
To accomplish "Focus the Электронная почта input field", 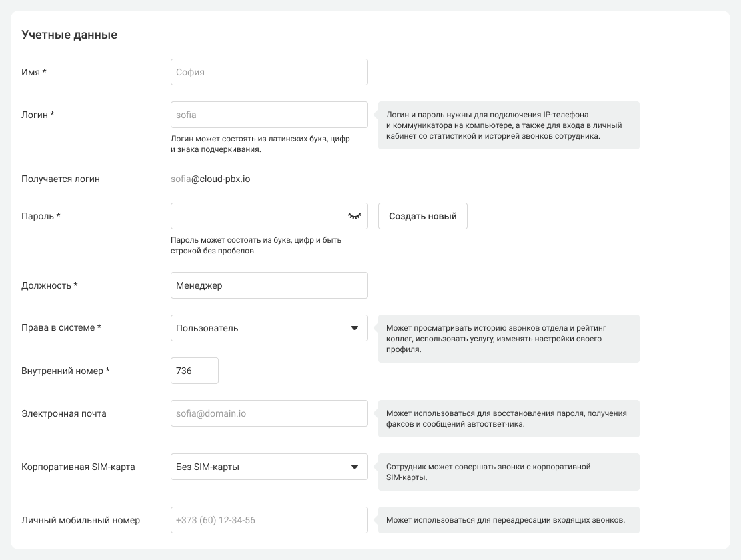I will (269, 413).
